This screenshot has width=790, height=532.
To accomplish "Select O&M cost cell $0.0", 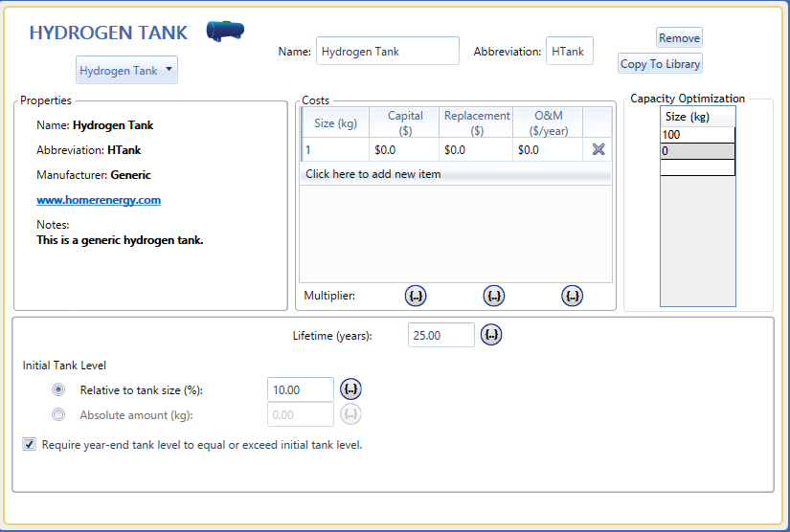I will click(548, 150).
